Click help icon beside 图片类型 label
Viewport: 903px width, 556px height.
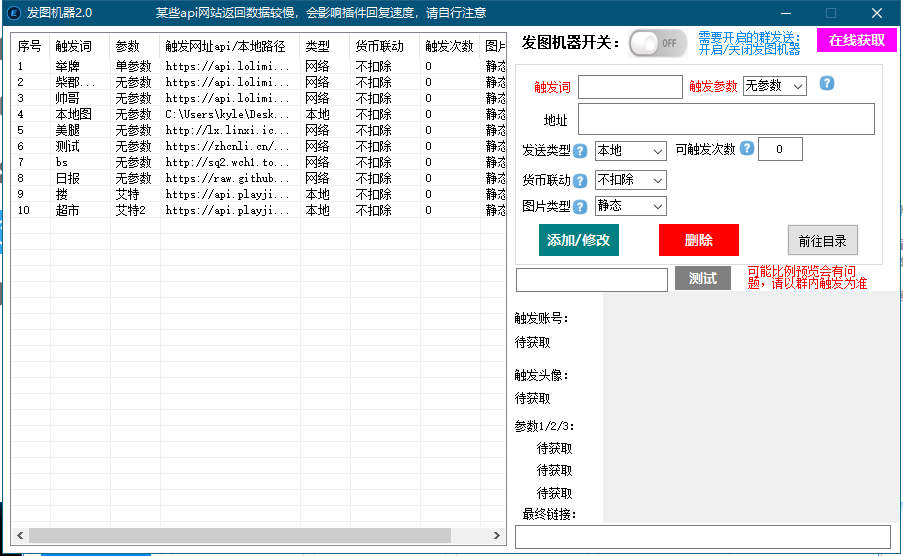click(580, 207)
